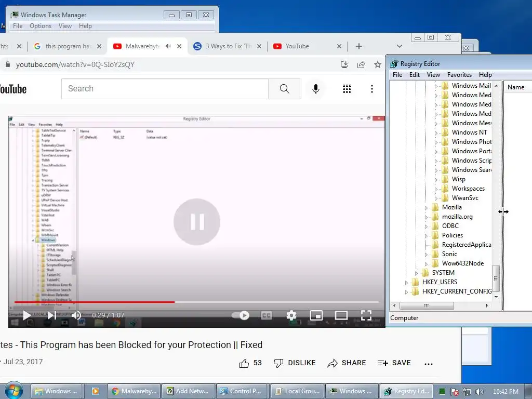Expand the Wisp registry key

coord(436,180)
